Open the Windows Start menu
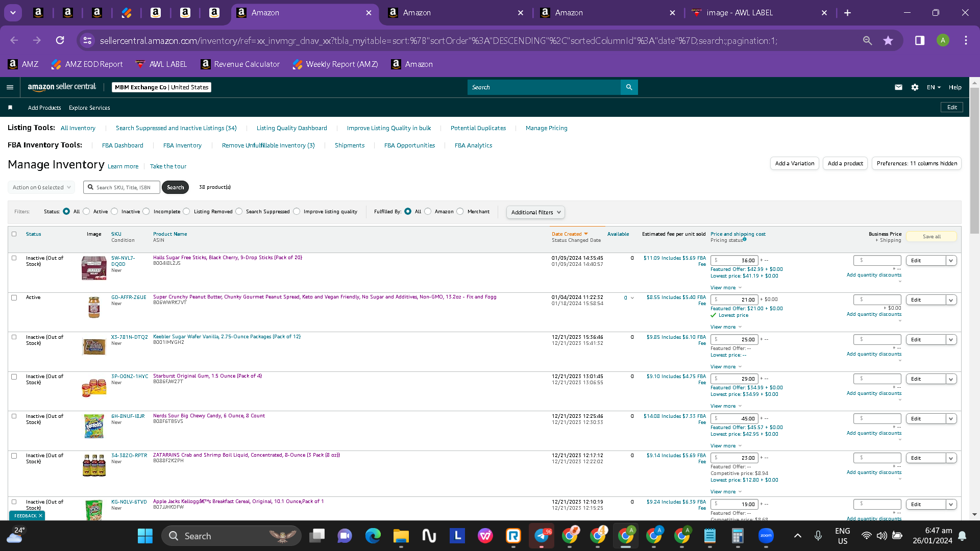This screenshot has height=551, width=980. (145, 536)
